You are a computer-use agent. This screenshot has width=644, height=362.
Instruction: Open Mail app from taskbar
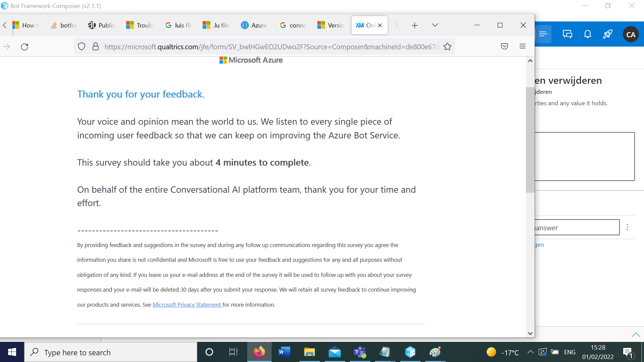pyautogui.click(x=334, y=352)
